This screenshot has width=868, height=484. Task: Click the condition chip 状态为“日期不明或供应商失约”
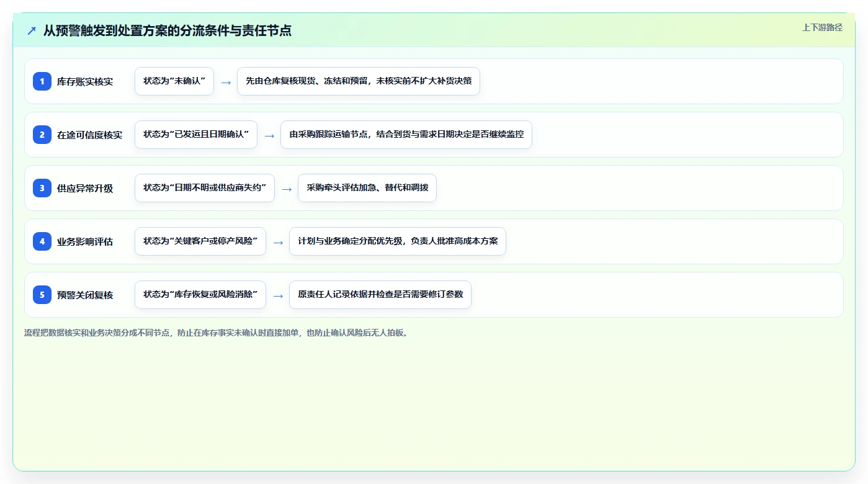(205, 188)
